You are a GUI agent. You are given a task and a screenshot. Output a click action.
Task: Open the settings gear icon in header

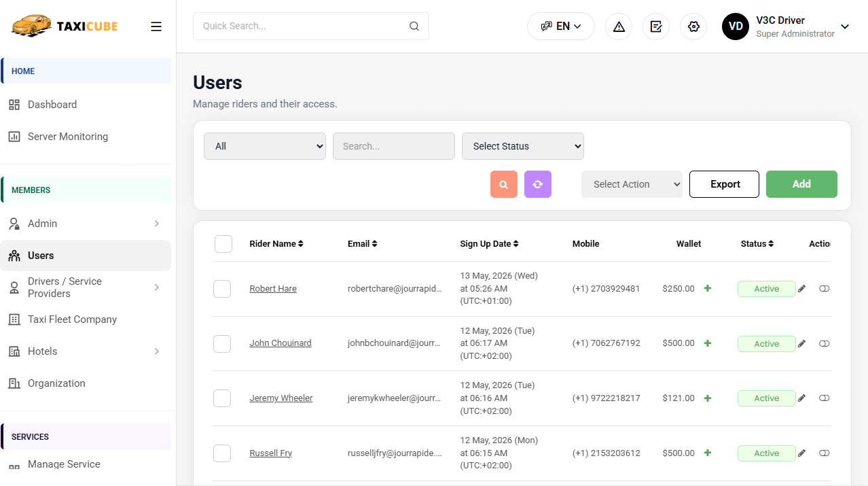click(x=693, y=27)
